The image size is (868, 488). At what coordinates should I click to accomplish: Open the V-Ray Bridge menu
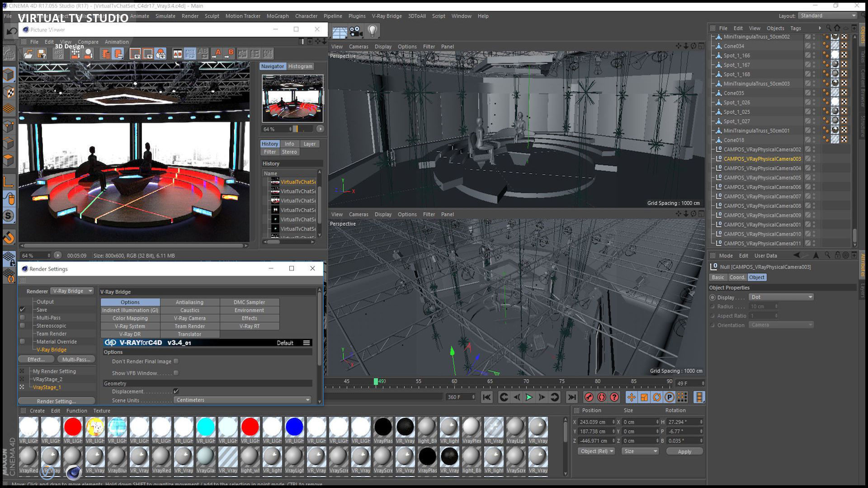(x=387, y=16)
